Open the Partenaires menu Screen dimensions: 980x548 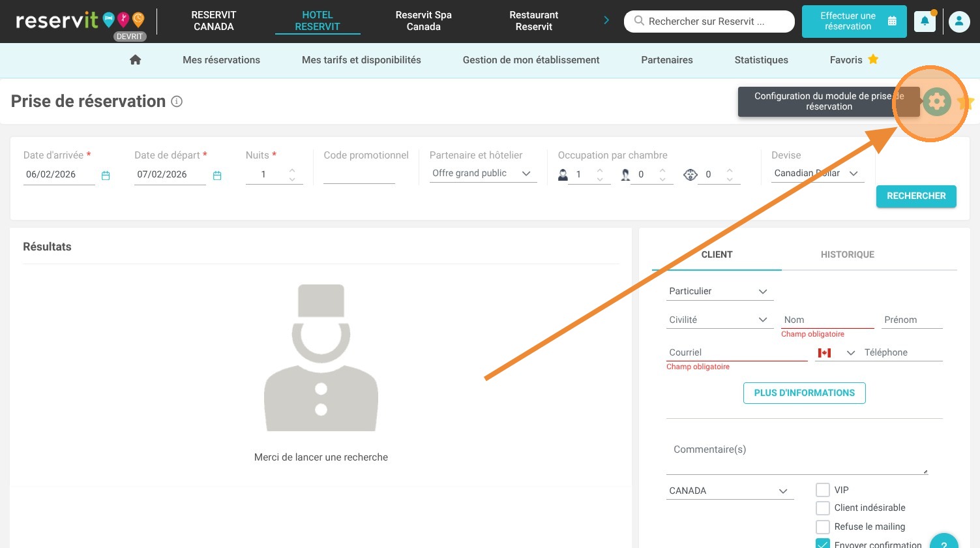pyautogui.click(x=667, y=60)
